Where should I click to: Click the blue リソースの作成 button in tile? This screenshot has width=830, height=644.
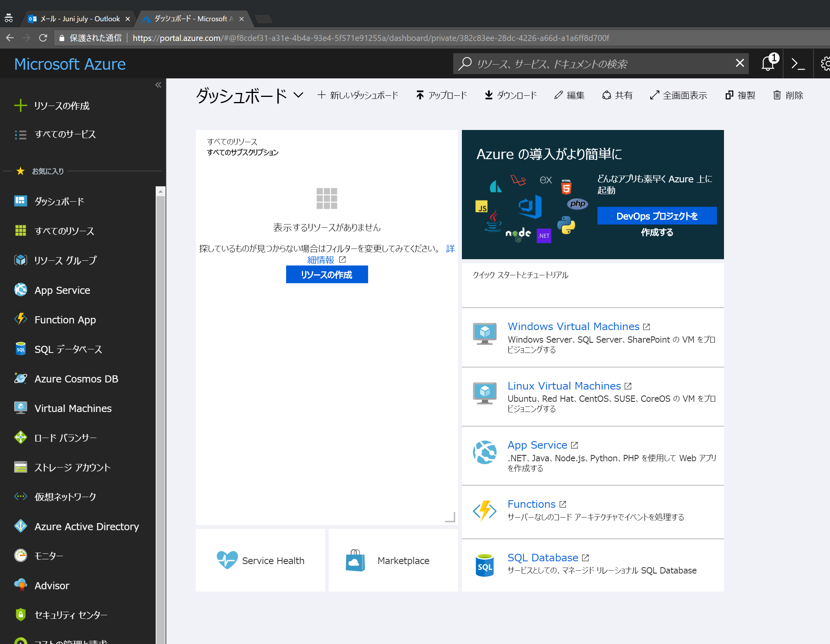pyautogui.click(x=327, y=275)
